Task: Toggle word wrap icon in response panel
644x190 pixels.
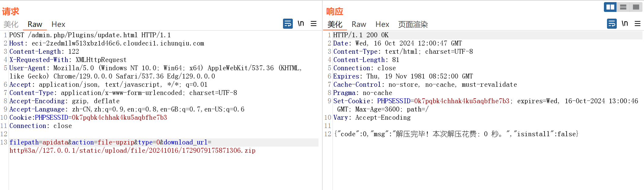Action: pos(612,24)
